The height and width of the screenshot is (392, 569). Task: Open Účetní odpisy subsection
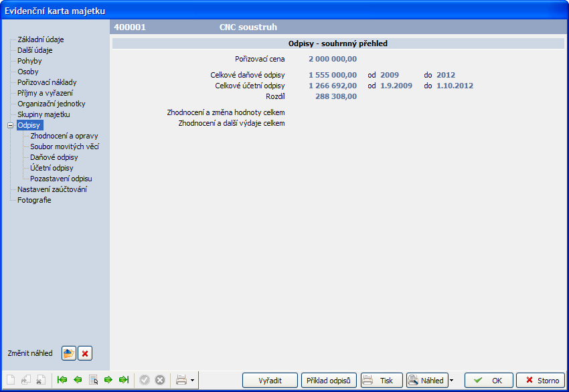[52, 168]
